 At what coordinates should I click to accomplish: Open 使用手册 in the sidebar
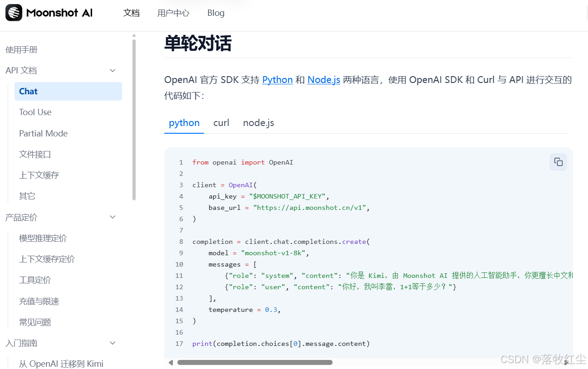point(21,49)
